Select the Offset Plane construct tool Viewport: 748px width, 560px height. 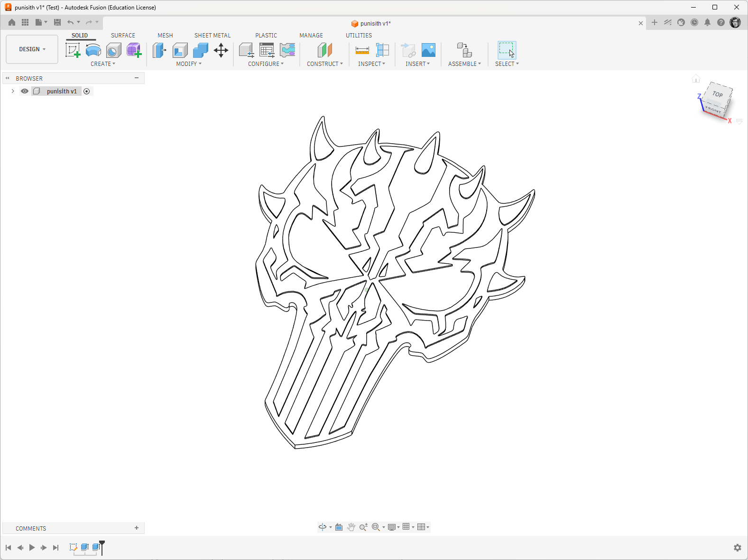325,50
